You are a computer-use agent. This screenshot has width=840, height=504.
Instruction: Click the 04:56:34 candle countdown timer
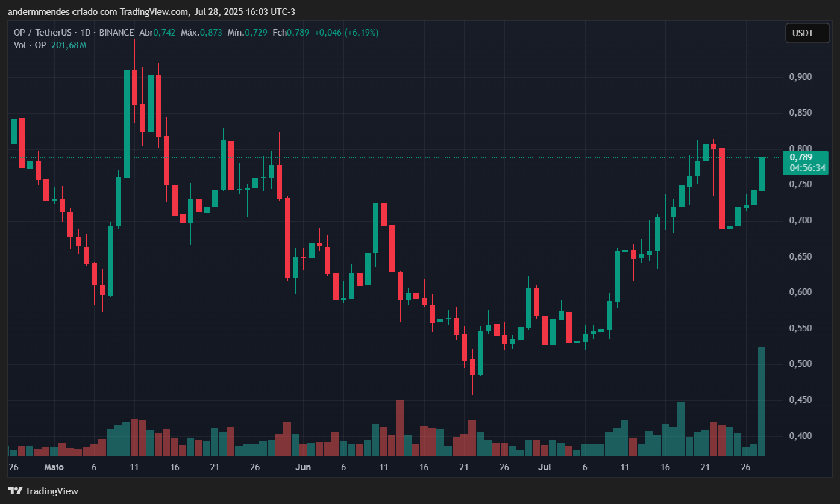[807, 168]
